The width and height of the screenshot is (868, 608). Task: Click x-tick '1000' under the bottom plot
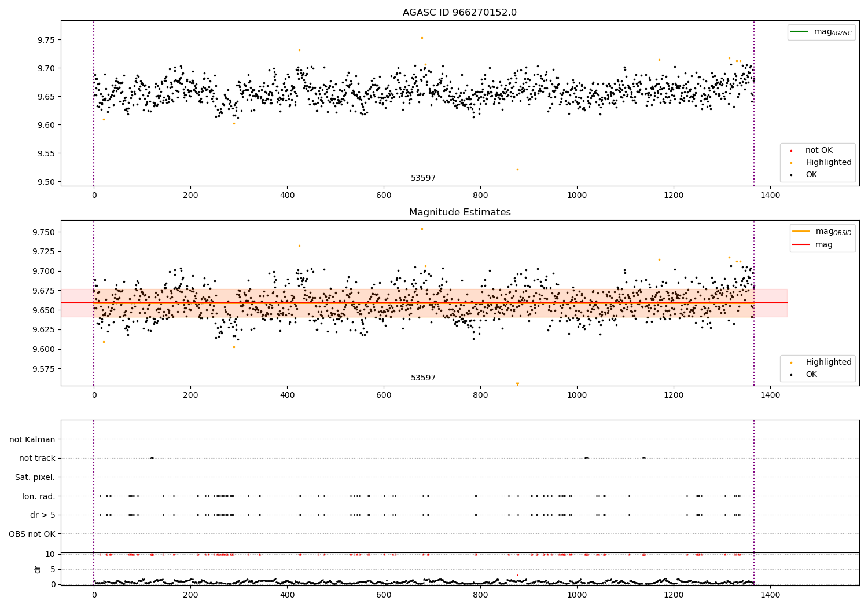point(577,595)
